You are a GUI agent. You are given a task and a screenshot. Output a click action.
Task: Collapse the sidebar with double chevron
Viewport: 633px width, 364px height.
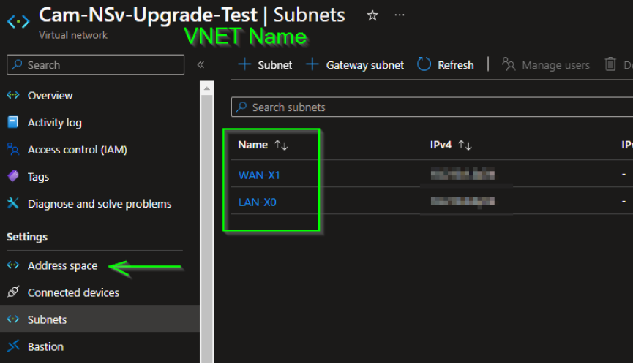(201, 65)
